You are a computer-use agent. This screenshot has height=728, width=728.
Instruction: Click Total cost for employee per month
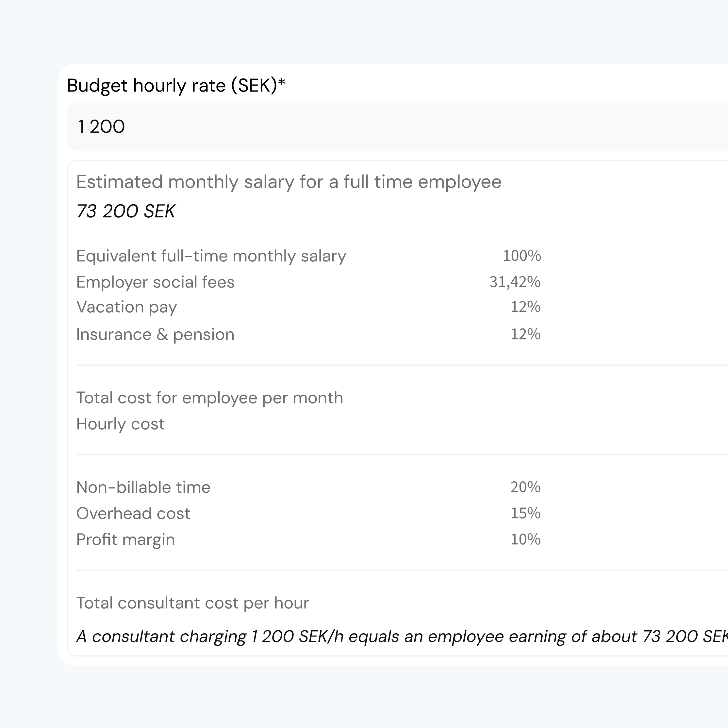pos(209,398)
